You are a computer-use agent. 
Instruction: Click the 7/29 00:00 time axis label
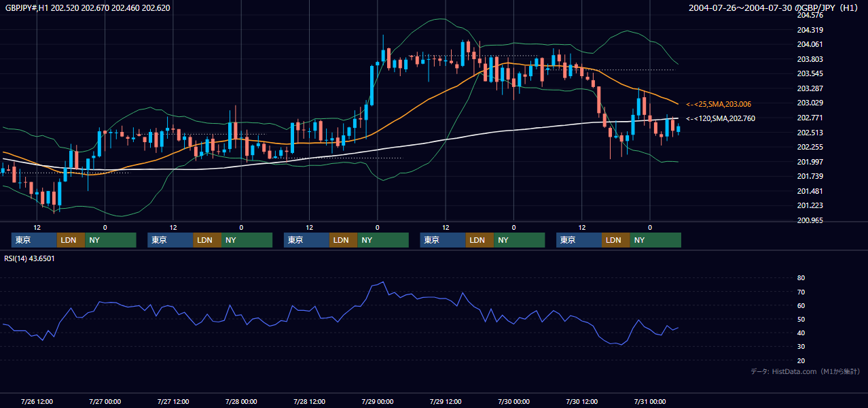pyautogui.click(x=378, y=401)
